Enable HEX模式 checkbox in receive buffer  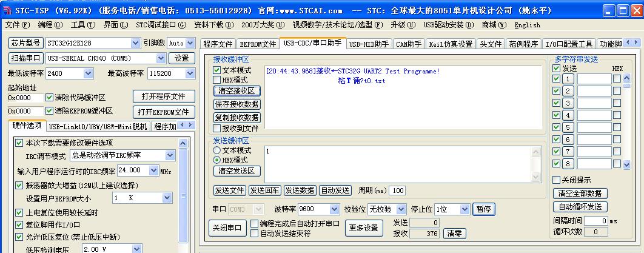pos(217,80)
